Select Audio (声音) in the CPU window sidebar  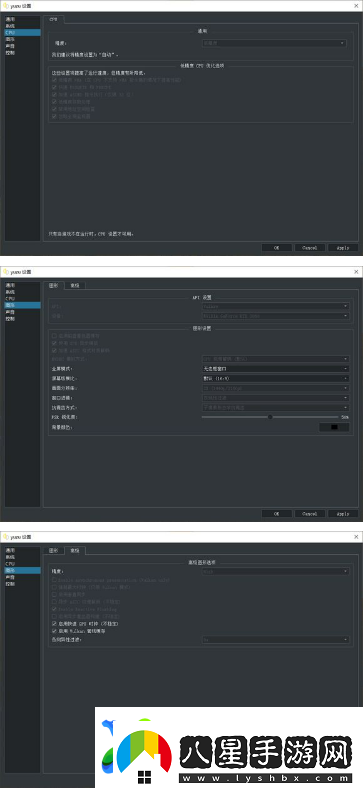[x=10, y=45]
